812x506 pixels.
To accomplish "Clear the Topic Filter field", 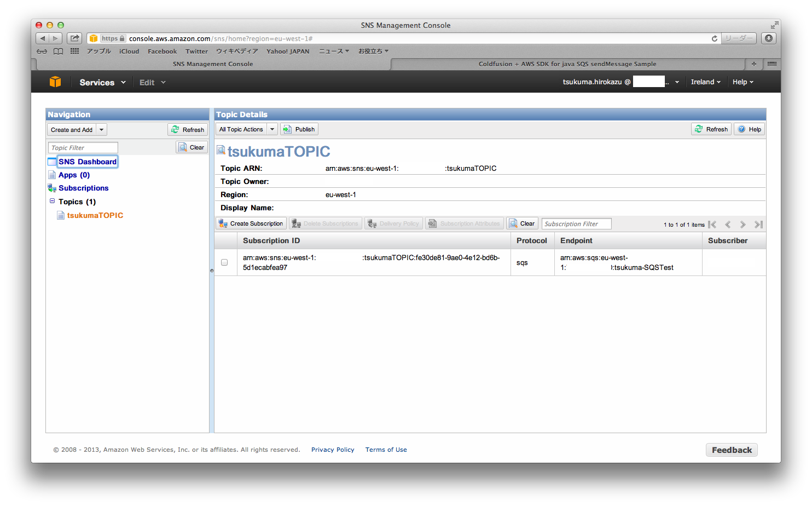I will [192, 147].
